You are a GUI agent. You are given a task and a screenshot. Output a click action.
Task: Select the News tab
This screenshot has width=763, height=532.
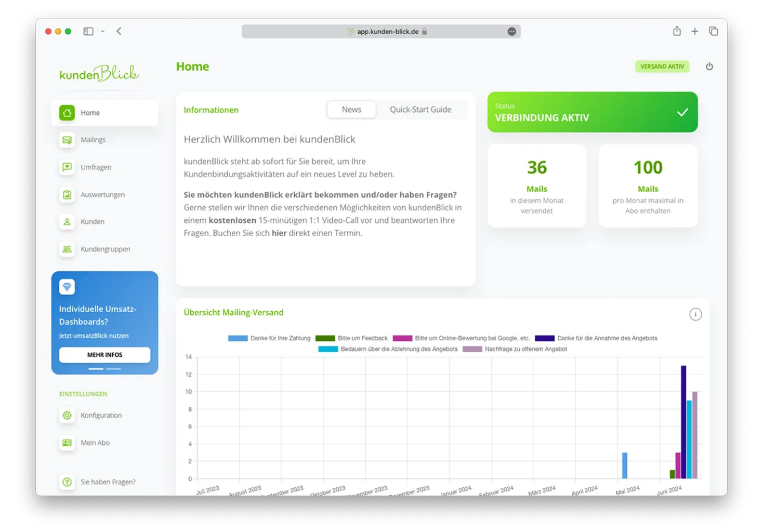click(351, 110)
